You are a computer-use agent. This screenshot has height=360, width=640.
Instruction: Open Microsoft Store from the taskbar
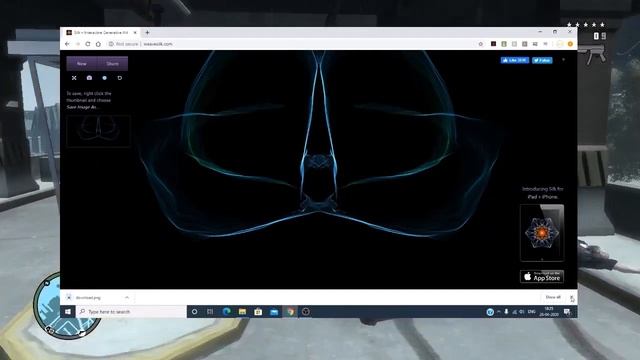(x=258, y=312)
